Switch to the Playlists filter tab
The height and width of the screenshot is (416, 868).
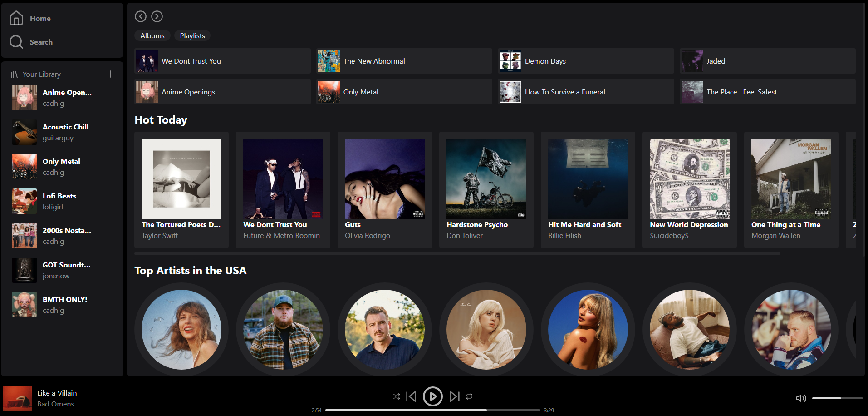click(192, 35)
